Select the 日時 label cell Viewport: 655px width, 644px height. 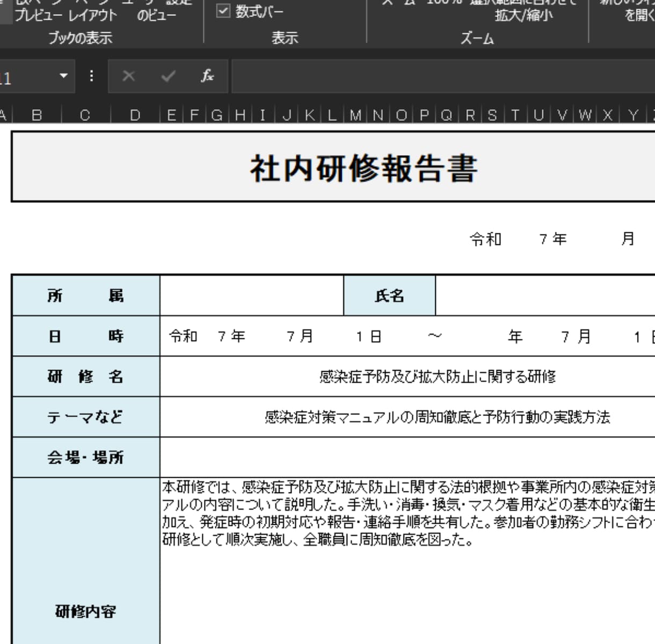(86, 336)
